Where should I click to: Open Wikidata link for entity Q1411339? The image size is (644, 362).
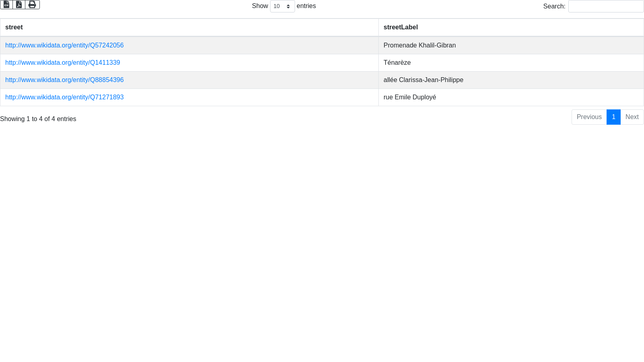point(62,63)
